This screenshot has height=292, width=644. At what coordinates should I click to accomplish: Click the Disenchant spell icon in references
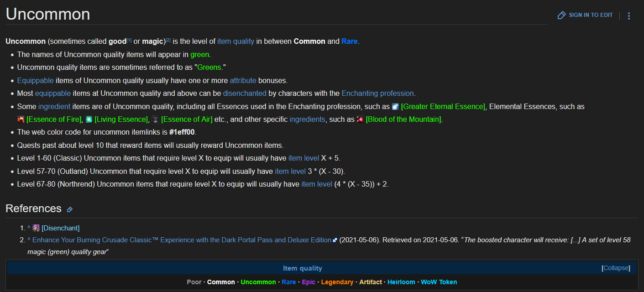coord(36,228)
